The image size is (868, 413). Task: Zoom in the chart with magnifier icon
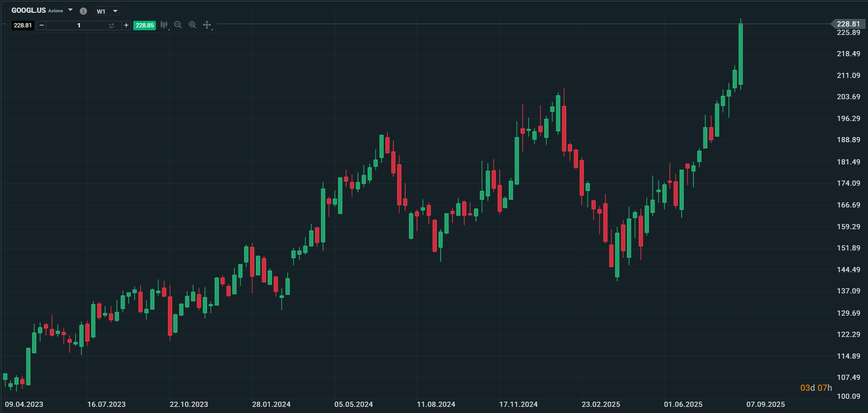pos(192,25)
